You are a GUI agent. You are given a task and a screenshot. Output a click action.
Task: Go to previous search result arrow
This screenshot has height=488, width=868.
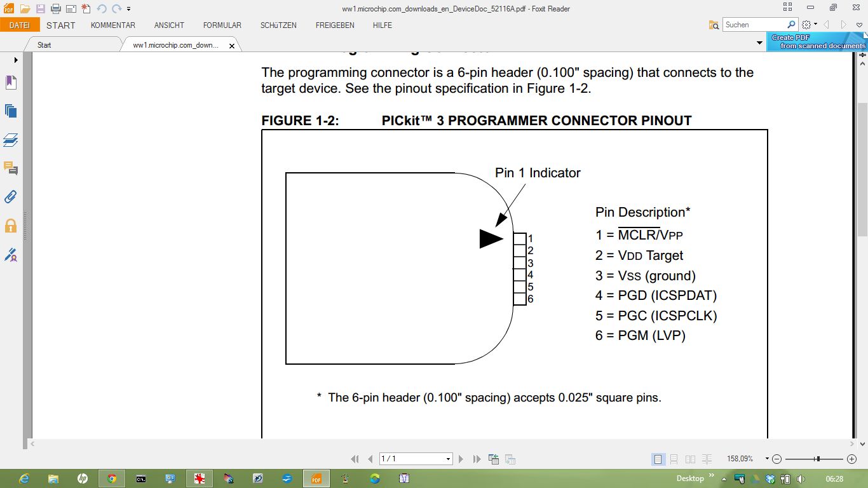pyautogui.click(x=827, y=25)
